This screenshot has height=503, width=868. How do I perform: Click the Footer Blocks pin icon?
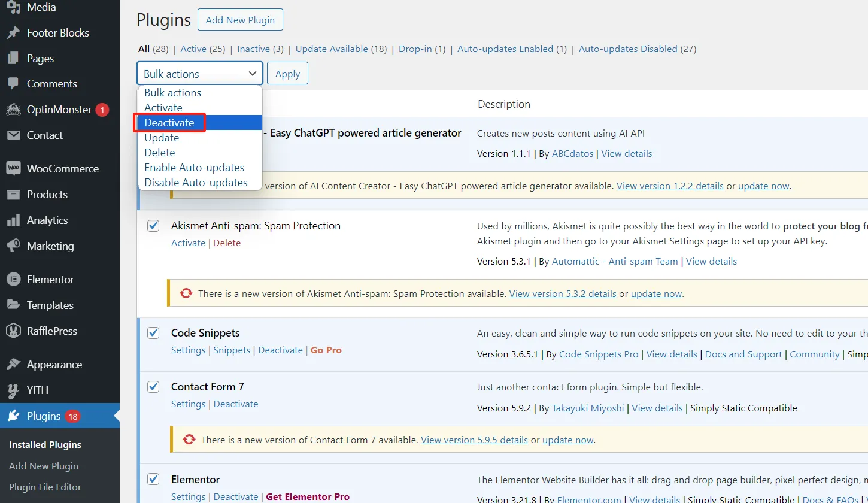pyautogui.click(x=13, y=33)
